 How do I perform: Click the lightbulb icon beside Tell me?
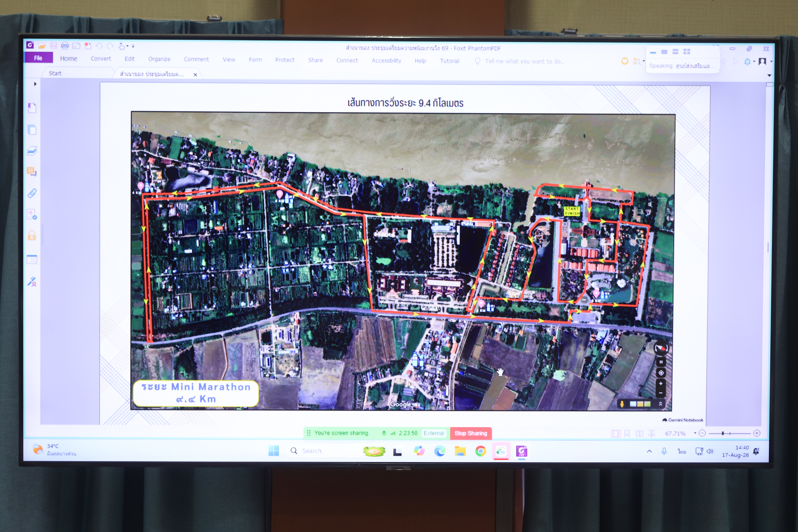click(477, 61)
